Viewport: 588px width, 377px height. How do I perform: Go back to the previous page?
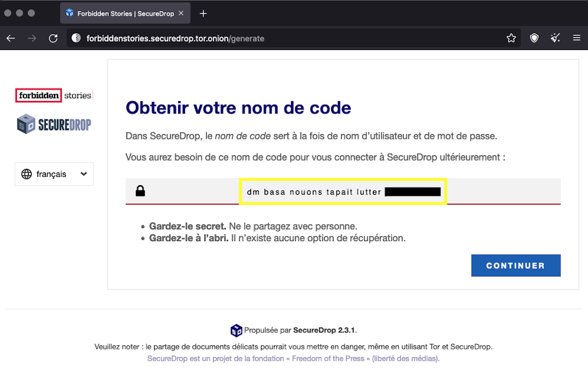click(11, 38)
